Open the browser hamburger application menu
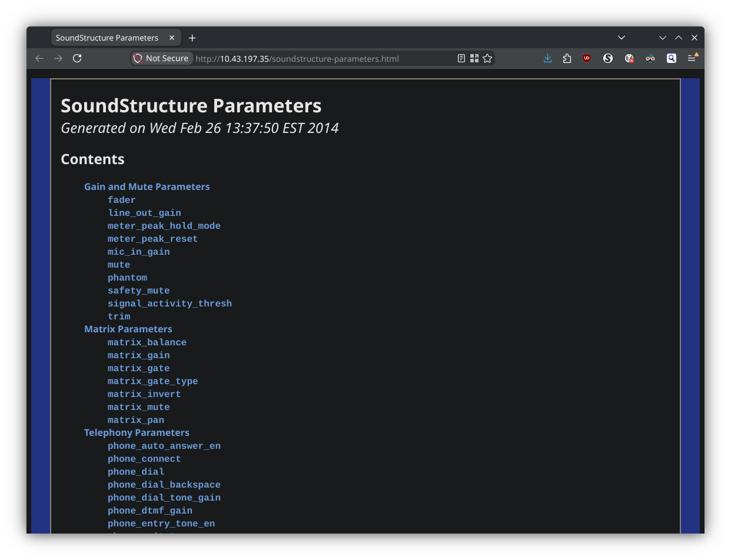The image size is (731, 560). pos(692,58)
